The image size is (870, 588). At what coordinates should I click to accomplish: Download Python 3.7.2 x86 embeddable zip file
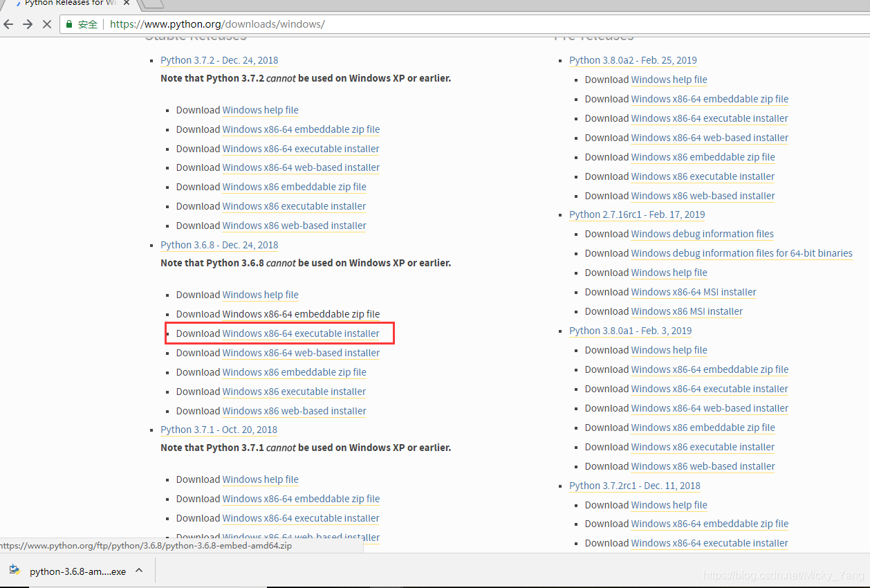[x=294, y=187]
